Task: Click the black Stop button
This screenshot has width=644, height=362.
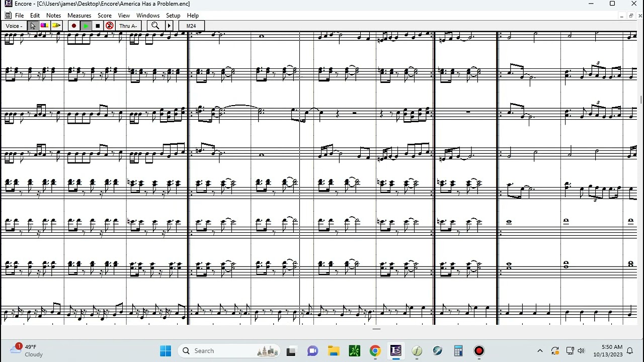Action: coord(98,26)
